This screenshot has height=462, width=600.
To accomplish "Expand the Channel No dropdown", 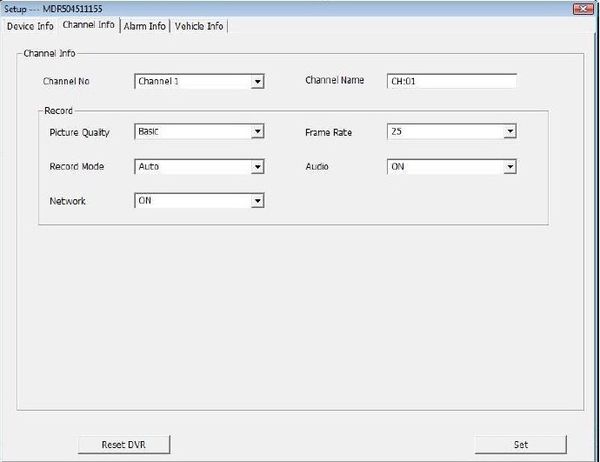I will coord(257,82).
